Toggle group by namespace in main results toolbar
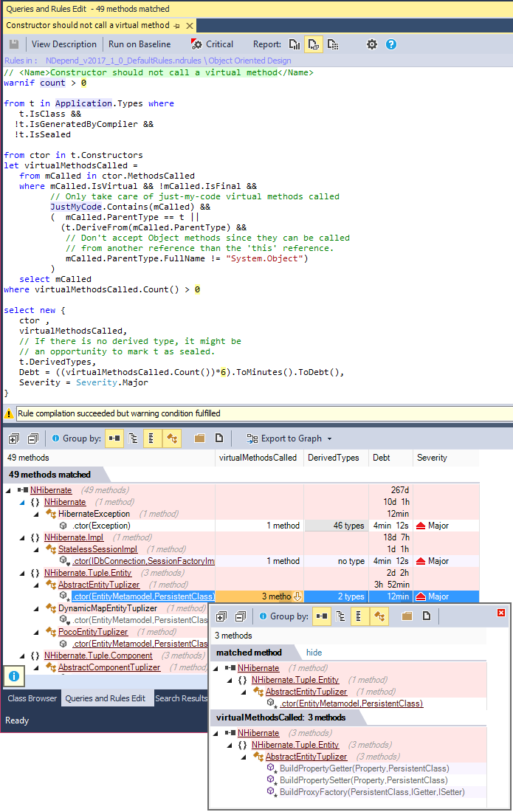513x812 pixels. tap(133, 438)
